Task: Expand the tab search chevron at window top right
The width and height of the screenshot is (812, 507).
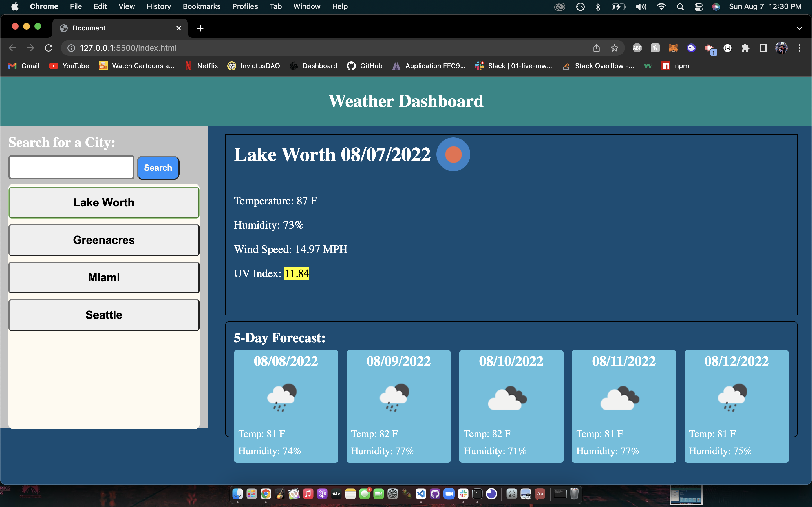Action: click(x=800, y=28)
